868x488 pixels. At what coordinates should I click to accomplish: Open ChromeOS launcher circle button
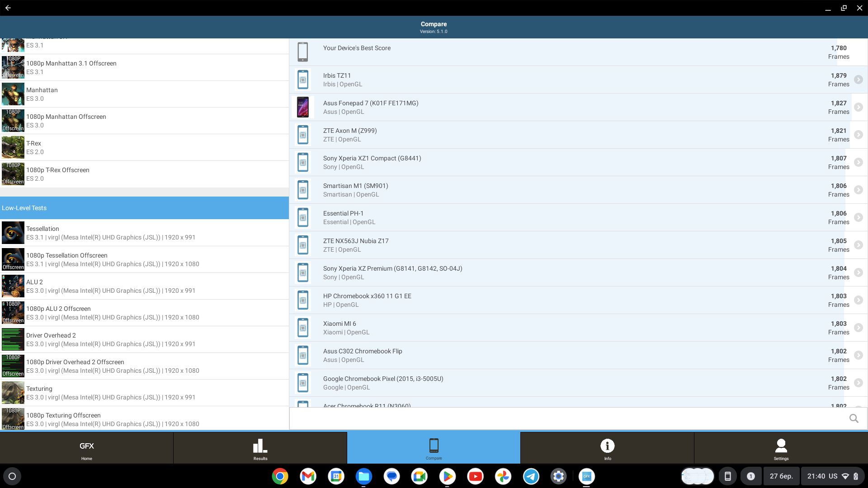12,476
